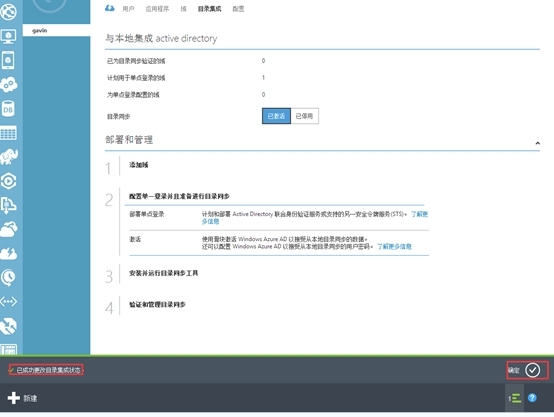The height and width of the screenshot is (417, 554).
Task: Click the quick-start cloud icon before 用户 tab
Action: [110, 8]
